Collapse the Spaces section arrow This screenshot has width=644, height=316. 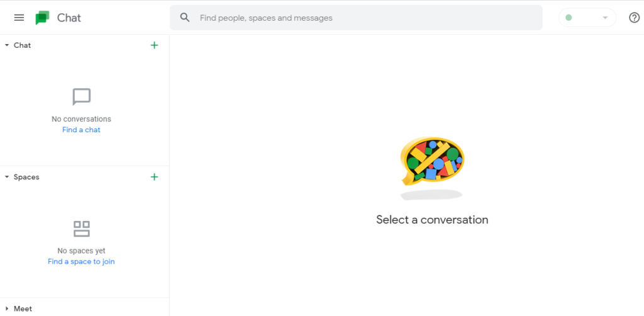coord(6,177)
